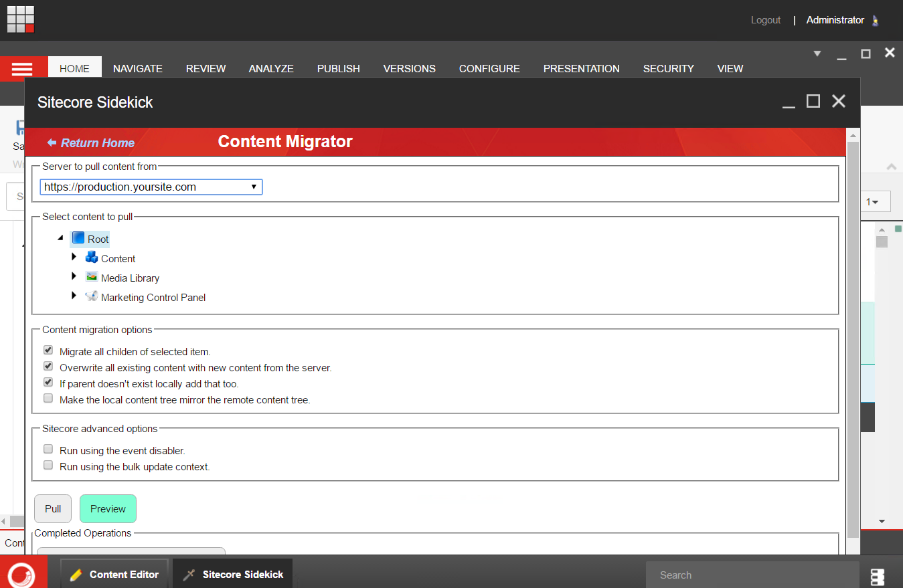903x588 pixels.
Task: Open the server to pull content dropdown
Action: (x=151, y=187)
